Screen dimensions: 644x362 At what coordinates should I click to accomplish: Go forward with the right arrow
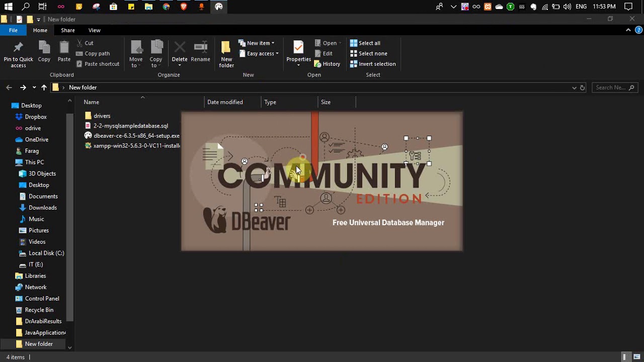click(23, 87)
